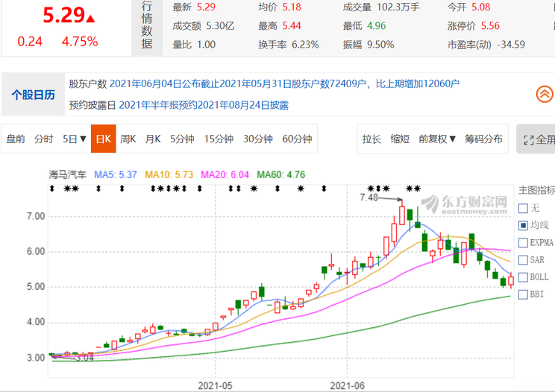Switch to the 周K weekly chart tab
This screenshot has height=392, width=555.
[x=128, y=139]
